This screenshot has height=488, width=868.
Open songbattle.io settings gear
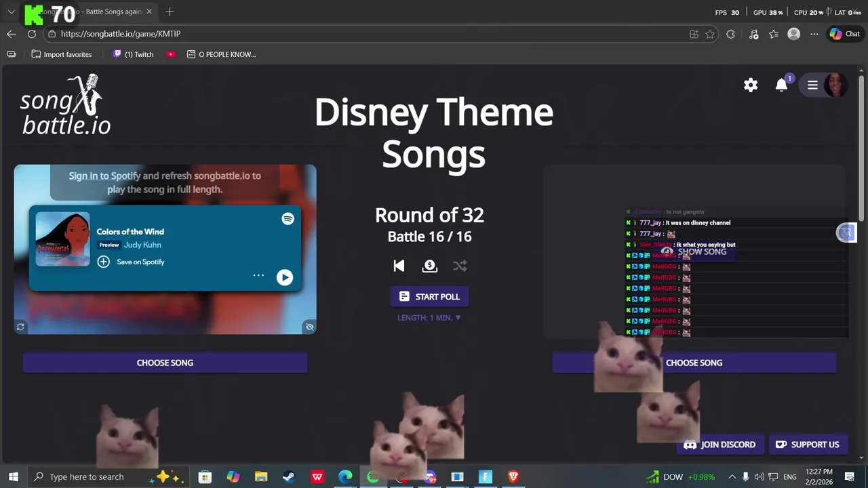pyautogui.click(x=751, y=85)
